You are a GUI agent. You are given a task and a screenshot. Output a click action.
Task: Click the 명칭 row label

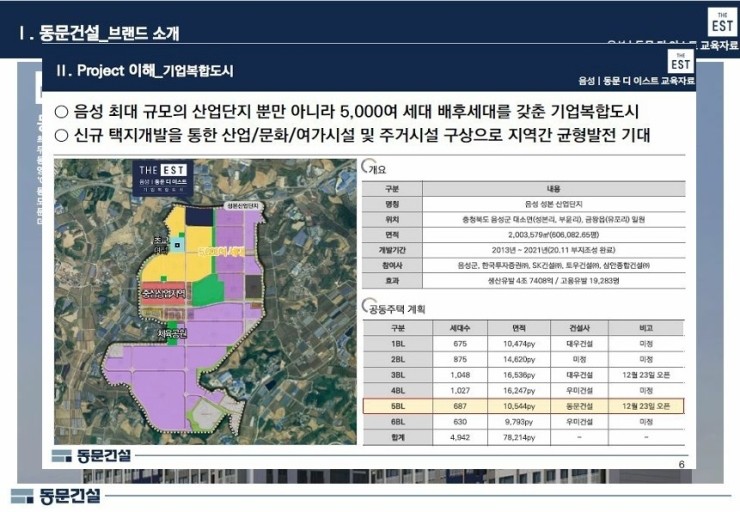coord(392,204)
